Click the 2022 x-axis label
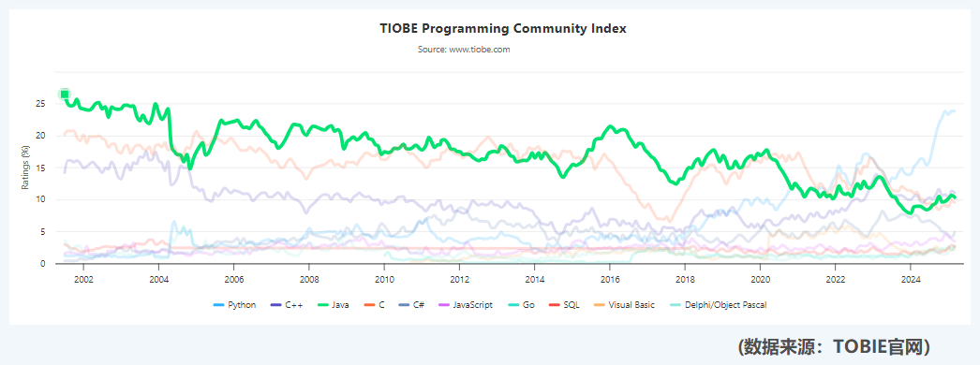 (835, 280)
